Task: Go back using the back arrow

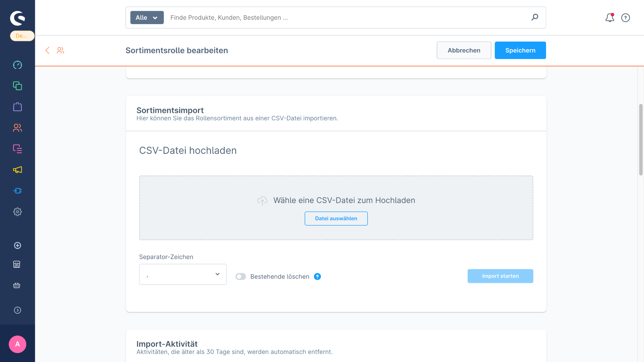Action: (x=47, y=50)
